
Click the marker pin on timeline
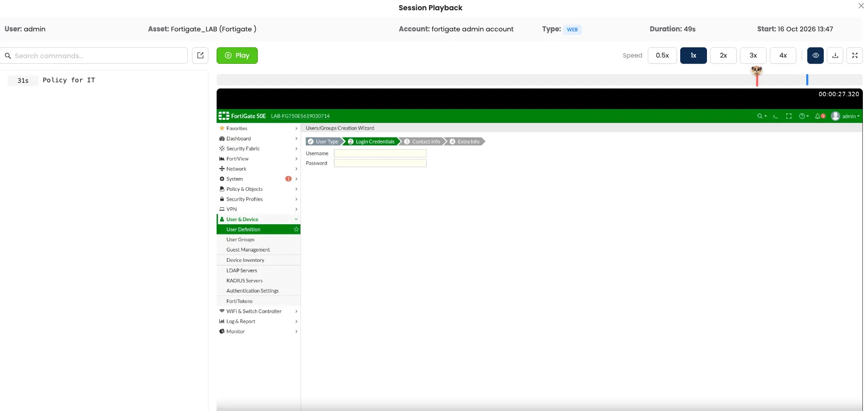coord(756,75)
